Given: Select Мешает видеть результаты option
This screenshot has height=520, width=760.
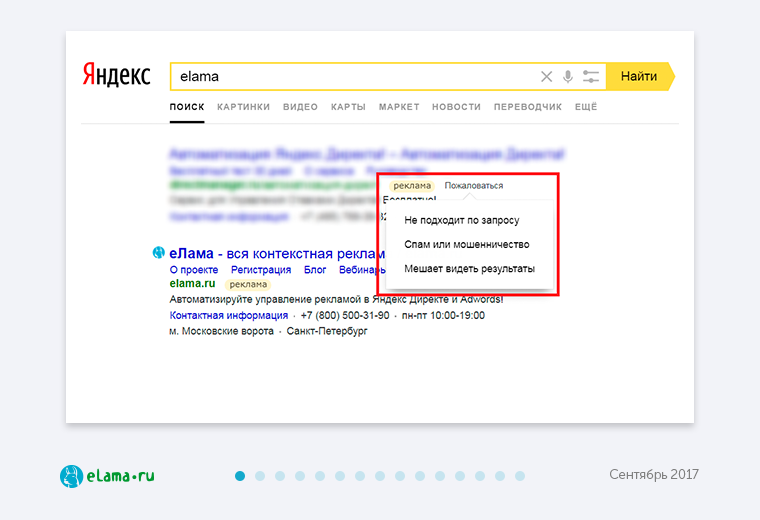Looking at the screenshot, I should (x=469, y=269).
